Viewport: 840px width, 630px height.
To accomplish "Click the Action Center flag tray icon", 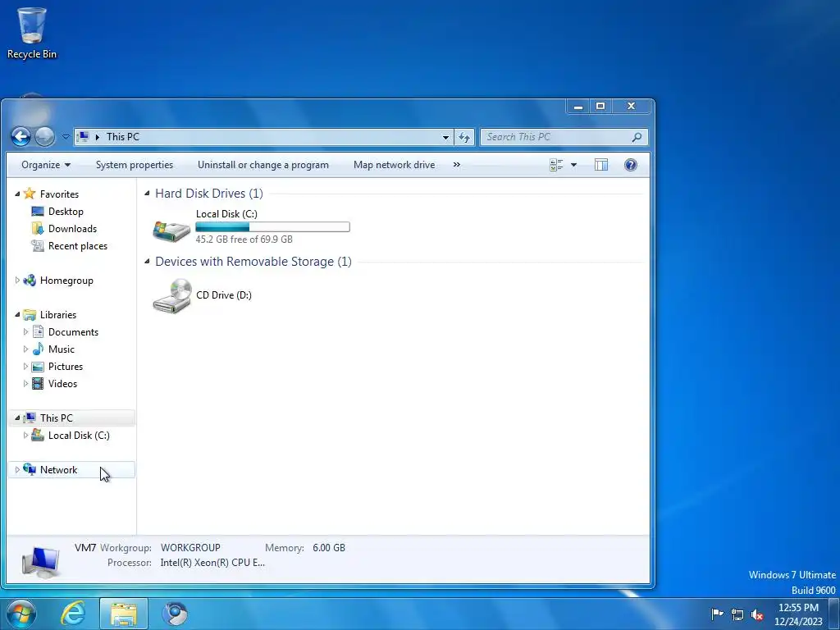I will (717, 614).
